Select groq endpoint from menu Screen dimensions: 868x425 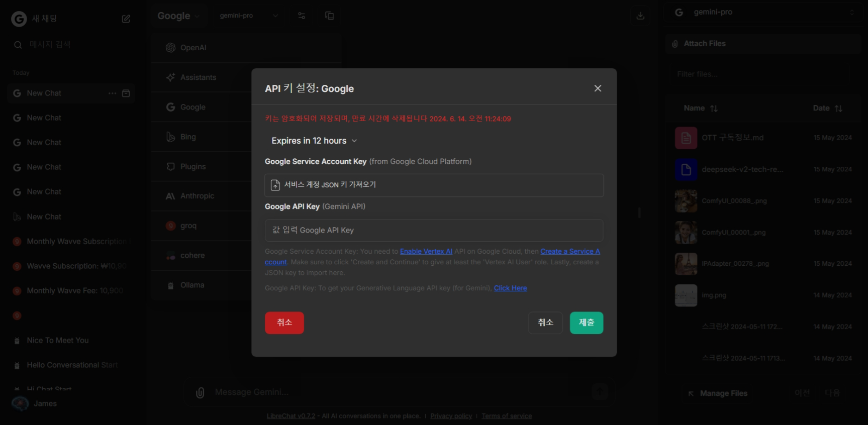pos(201,226)
